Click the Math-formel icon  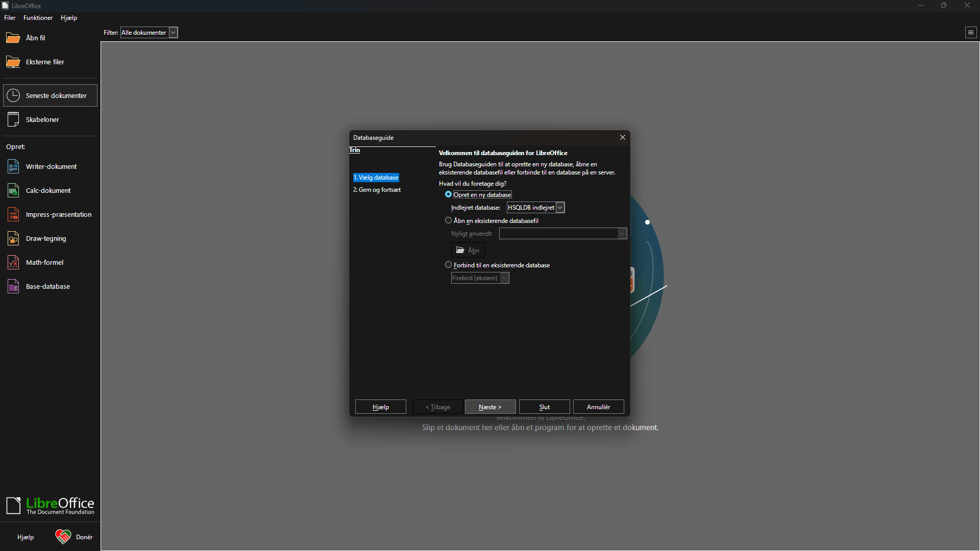pyautogui.click(x=13, y=262)
